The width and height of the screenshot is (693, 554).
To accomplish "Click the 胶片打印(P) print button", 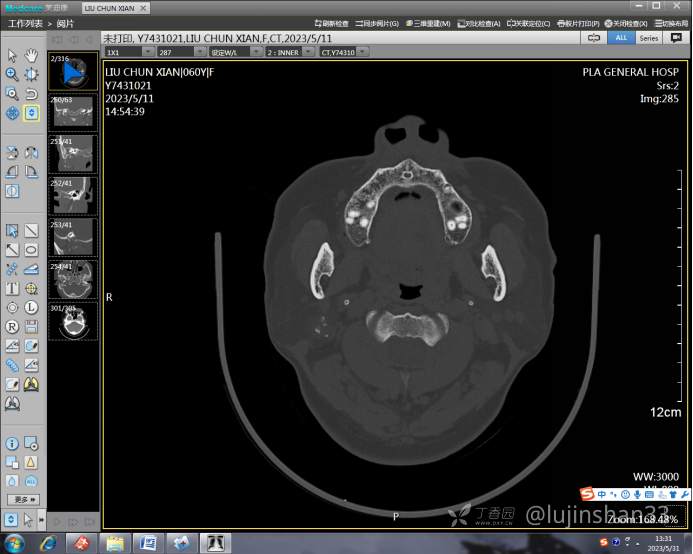I will click(x=581, y=23).
